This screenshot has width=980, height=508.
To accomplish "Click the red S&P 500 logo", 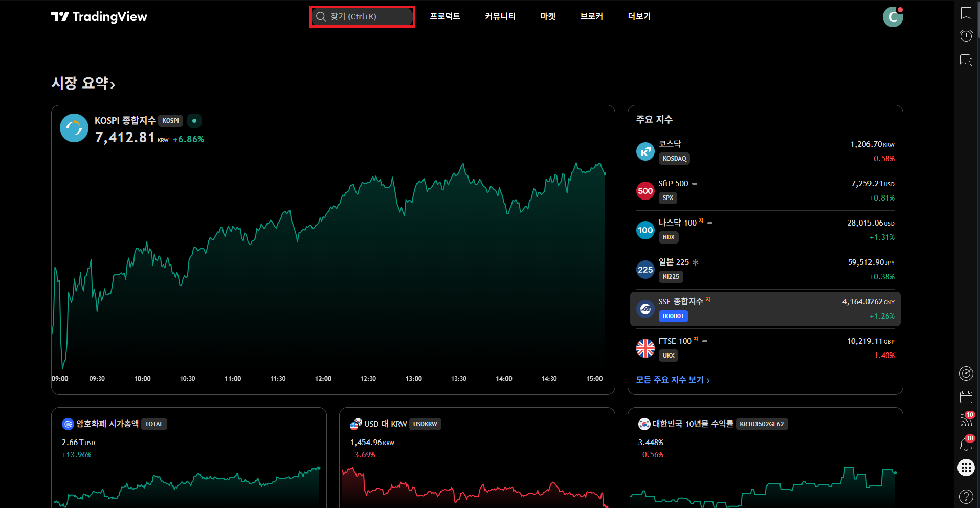I will [645, 191].
